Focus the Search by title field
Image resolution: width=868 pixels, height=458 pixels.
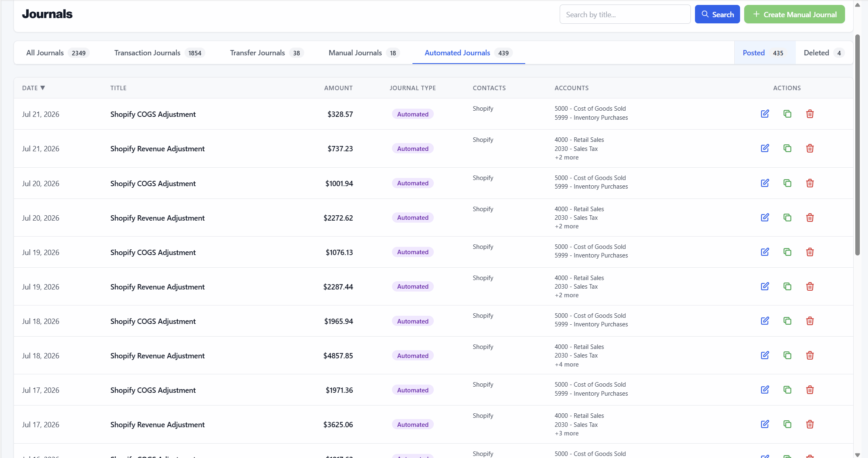(x=625, y=14)
